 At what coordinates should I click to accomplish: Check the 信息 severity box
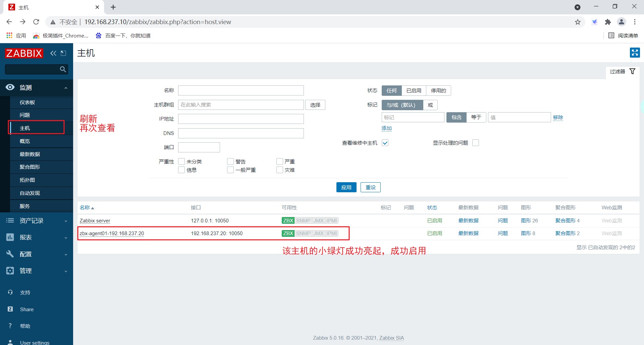(x=181, y=170)
